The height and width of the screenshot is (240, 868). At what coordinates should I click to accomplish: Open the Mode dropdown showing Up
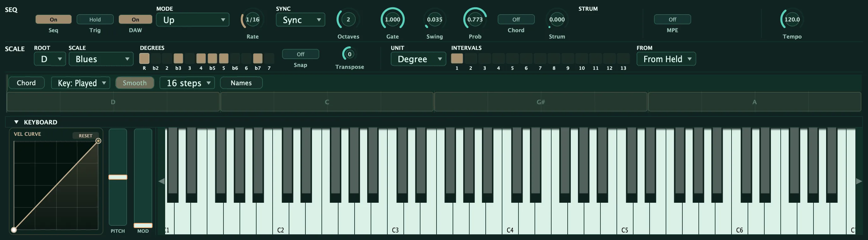[193, 20]
